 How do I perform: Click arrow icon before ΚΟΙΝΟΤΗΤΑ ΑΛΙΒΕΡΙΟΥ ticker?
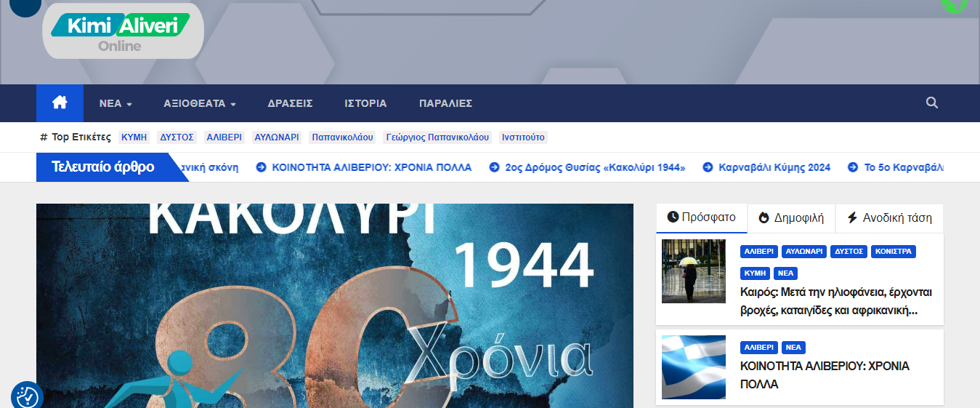[x=262, y=167]
